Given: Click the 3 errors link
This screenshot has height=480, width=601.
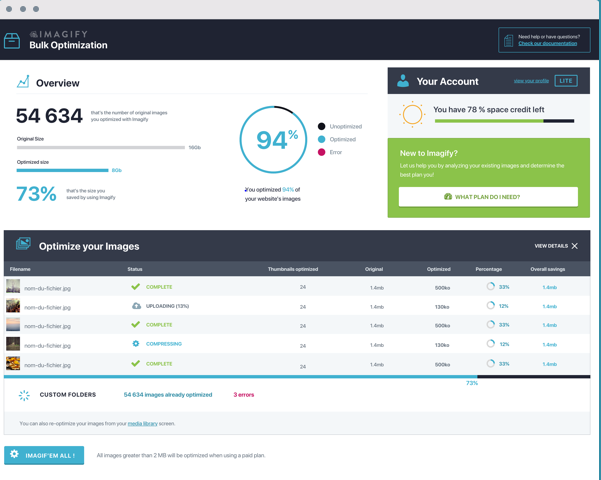Looking at the screenshot, I should [x=244, y=395].
